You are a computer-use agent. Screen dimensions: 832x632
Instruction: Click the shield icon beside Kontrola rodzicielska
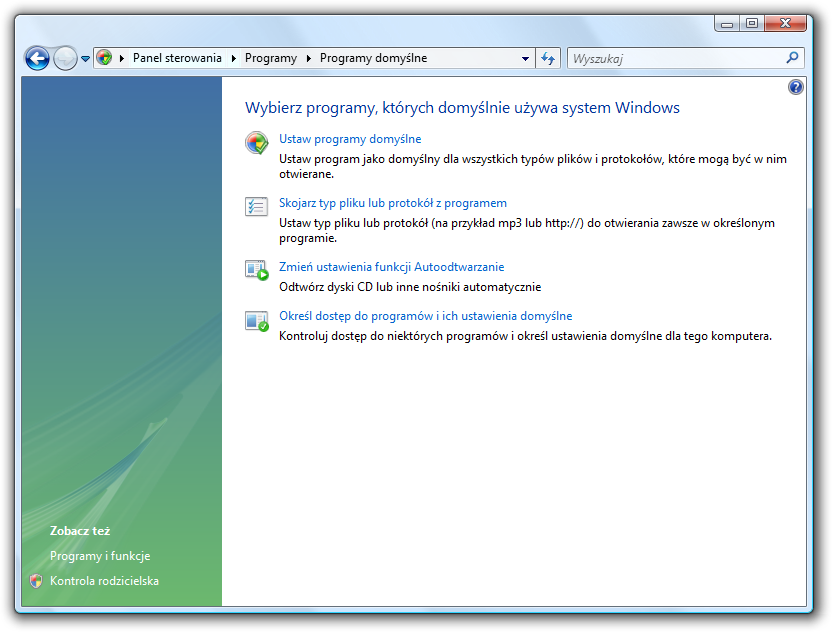[x=36, y=581]
